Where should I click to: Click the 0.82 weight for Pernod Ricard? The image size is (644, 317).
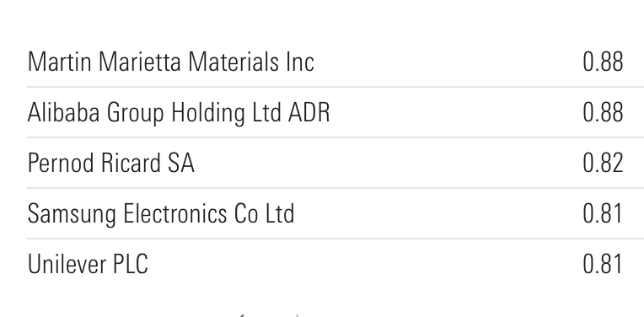click(x=603, y=163)
